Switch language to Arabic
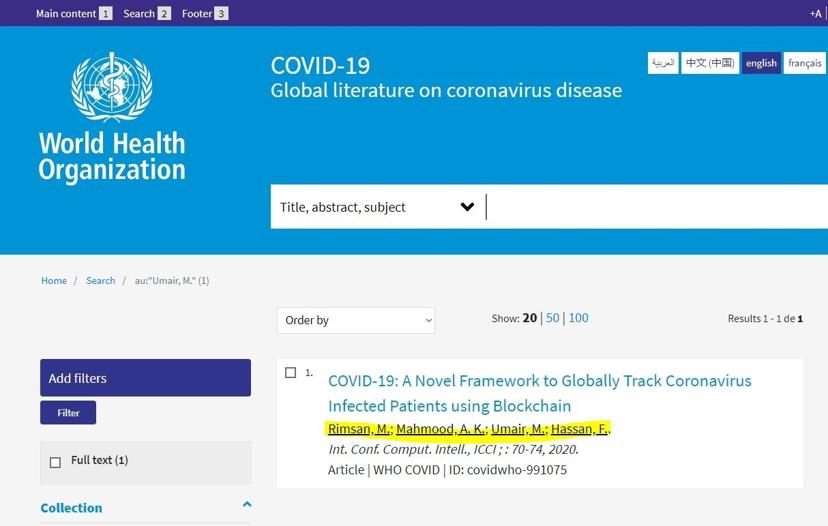Viewport: 828px width, 526px height. point(663,63)
